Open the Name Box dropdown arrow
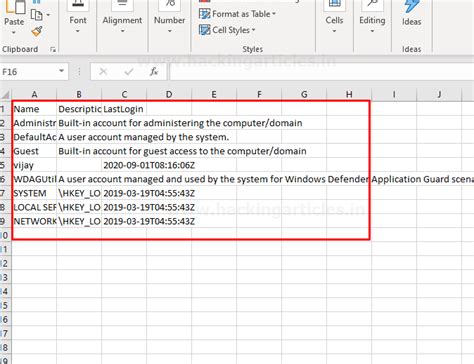The image size is (474, 364). [x=61, y=71]
